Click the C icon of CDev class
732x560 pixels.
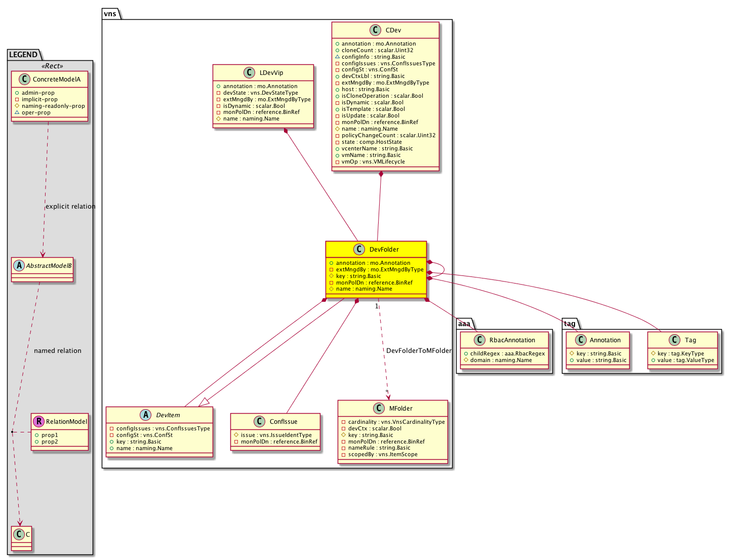(x=375, y=30)
